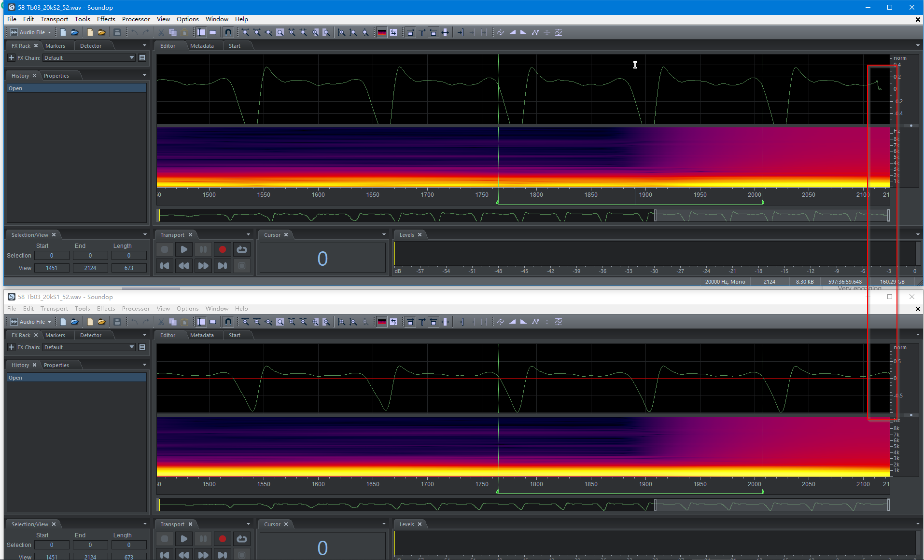Jump to start using top Transport's skip-back button
Screen dimensions: 924x560
coord(165,266)
